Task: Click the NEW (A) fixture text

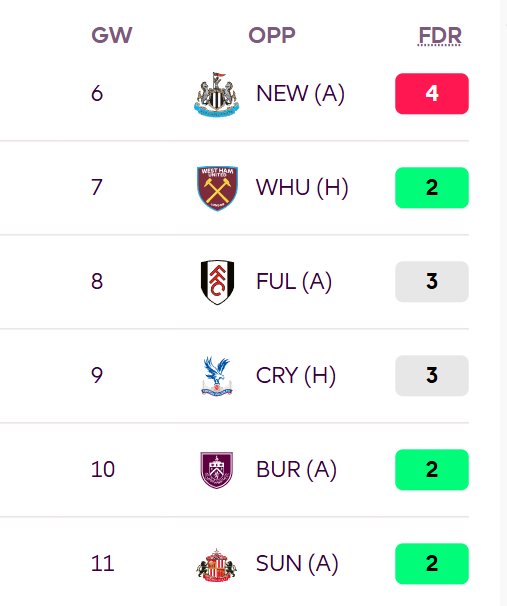Action: tap(301, 94)
